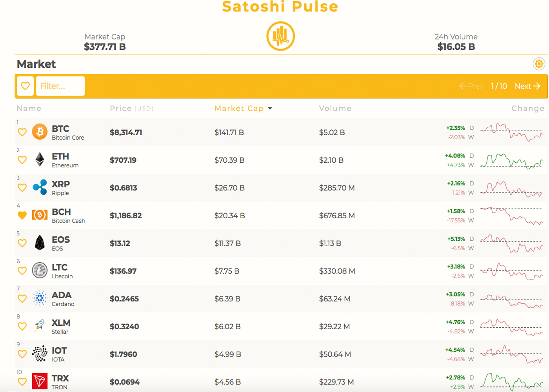
Task: Sort by Price column header
Action: (x=132, y=109)
